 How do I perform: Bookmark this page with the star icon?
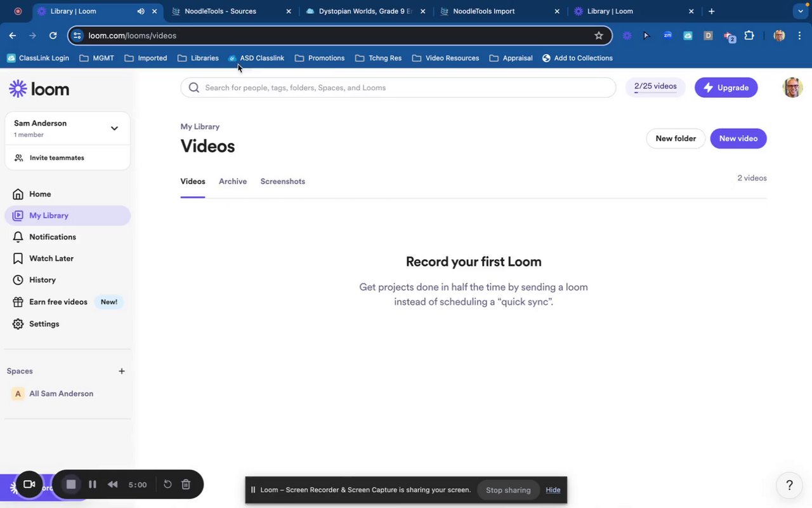(x=599, y=36)
